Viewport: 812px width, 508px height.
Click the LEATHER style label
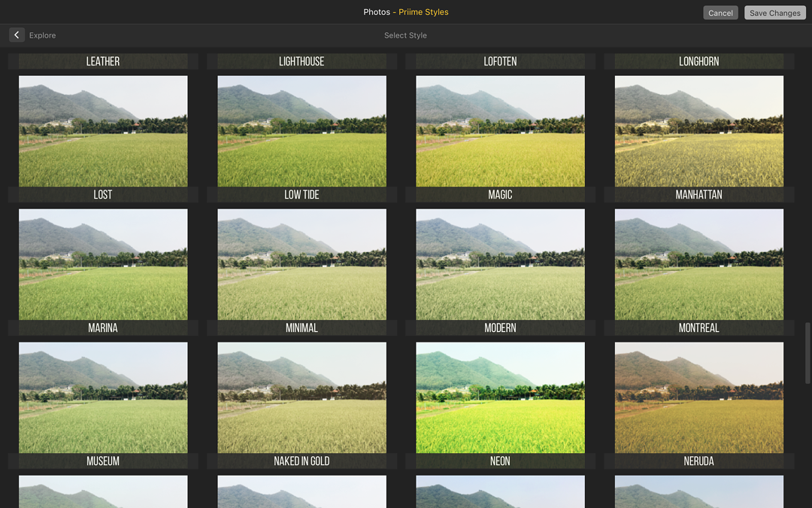click(x=103, y=61)
